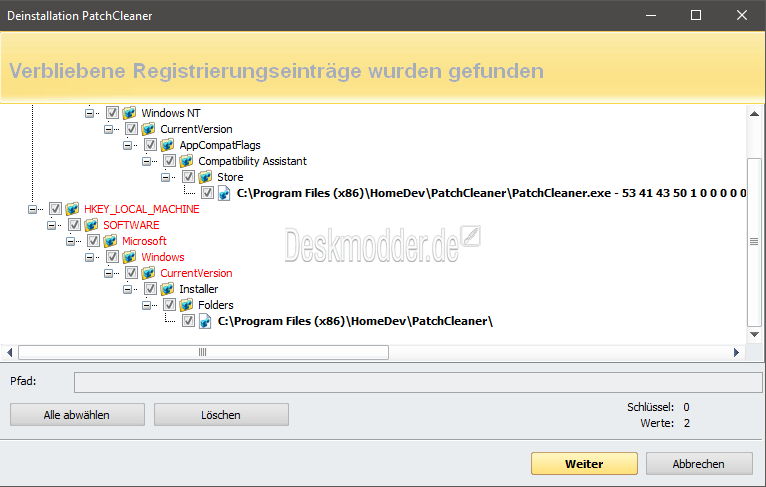Click the Folders registry key icon
The height and width of the screenshot is (487, 766).
click(186, 305)
